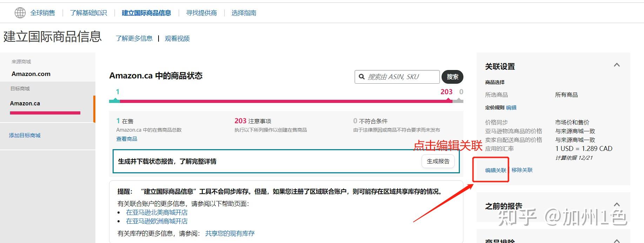This screenshot has height=243, width=644.
Task: Click the 计算依据 12/21 text
Action: 574,158
